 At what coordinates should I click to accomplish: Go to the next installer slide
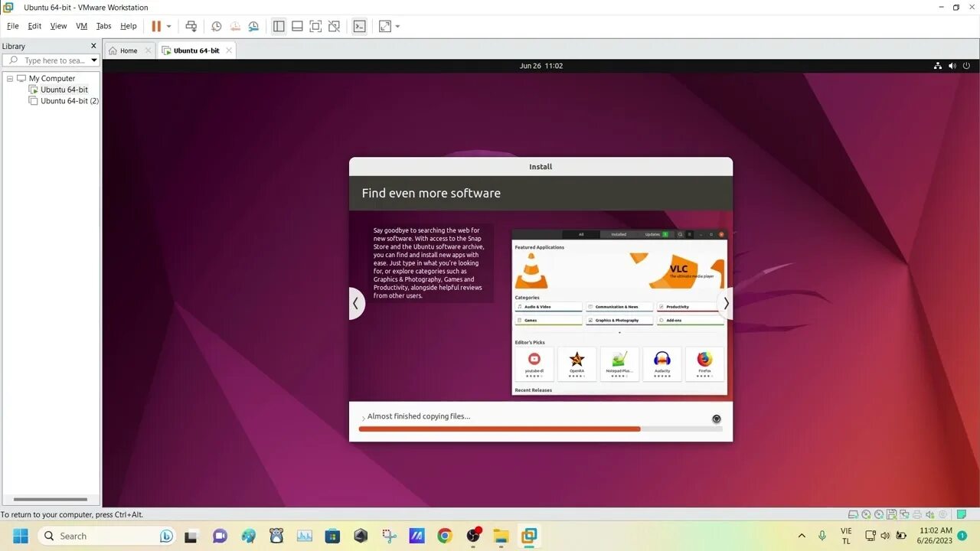point(726,303)
